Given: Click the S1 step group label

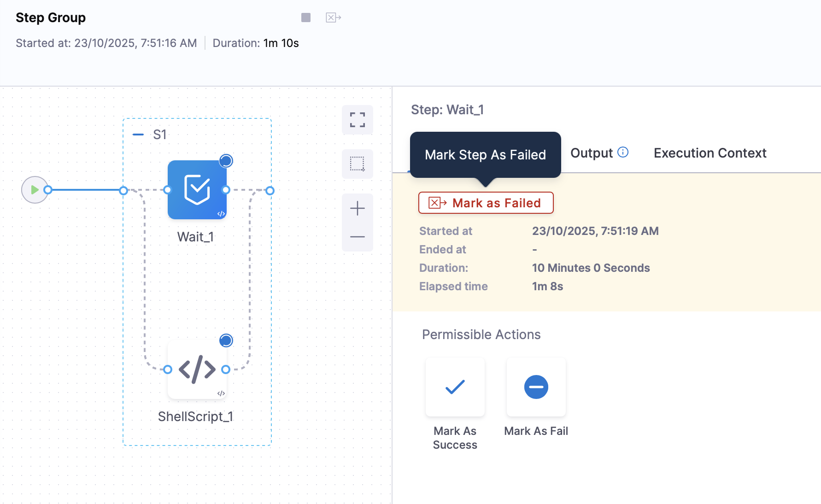Looking at the screenshot, I should pos(159,135).
